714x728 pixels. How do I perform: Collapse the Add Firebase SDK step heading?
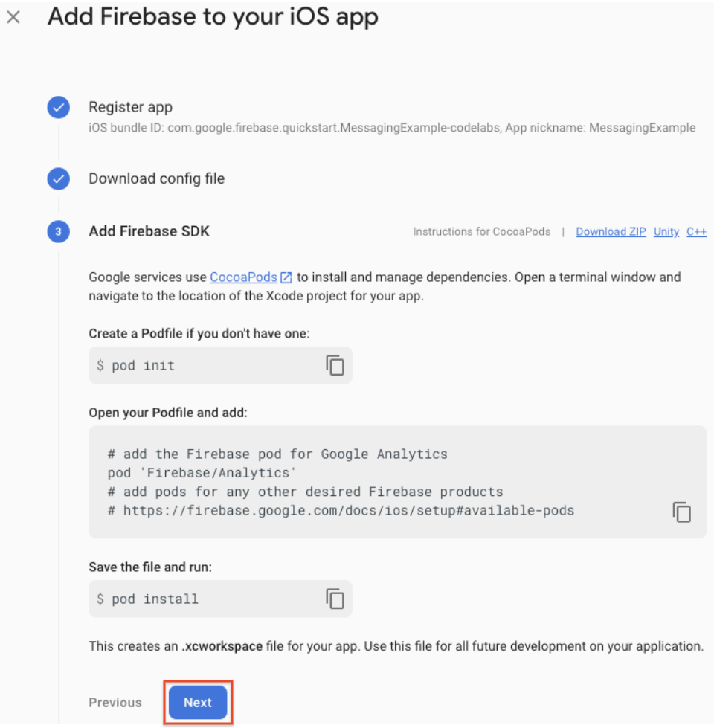pos(149,231)
